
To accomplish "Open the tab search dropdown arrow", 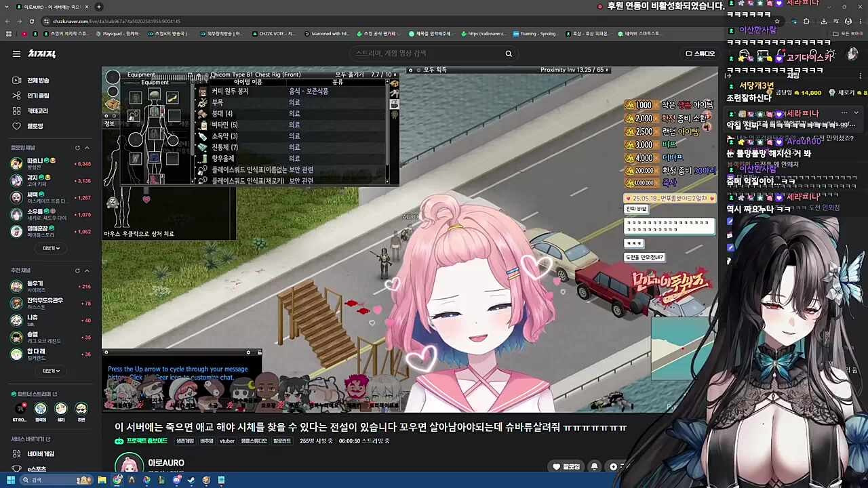I will (x=7, y=7).
